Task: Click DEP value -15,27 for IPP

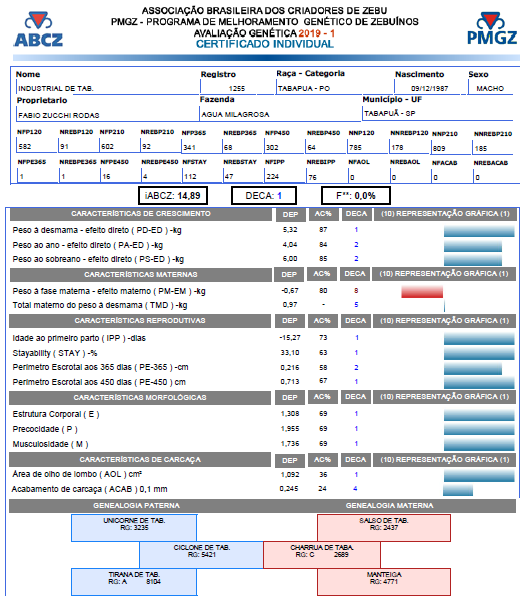Action: (290, 338)
